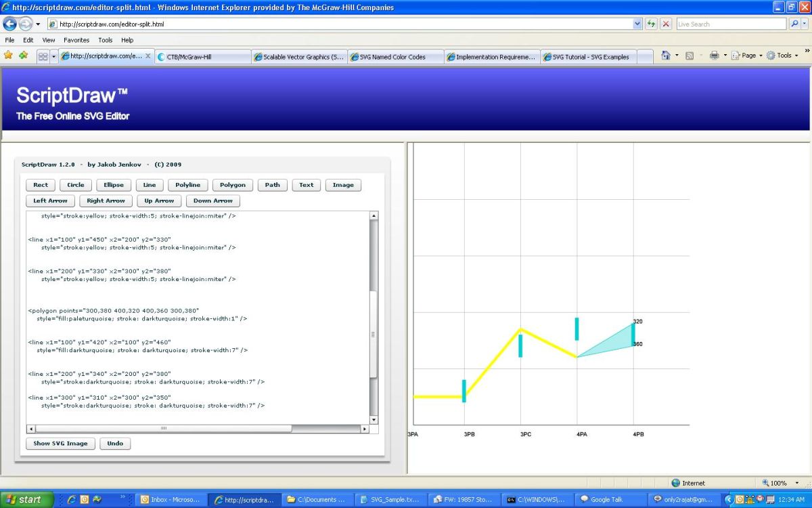The height and width of the screenshot is (508, 812).
Task: Switch to the CTB/McGraw-Hill tab
Action: (202, 57)
